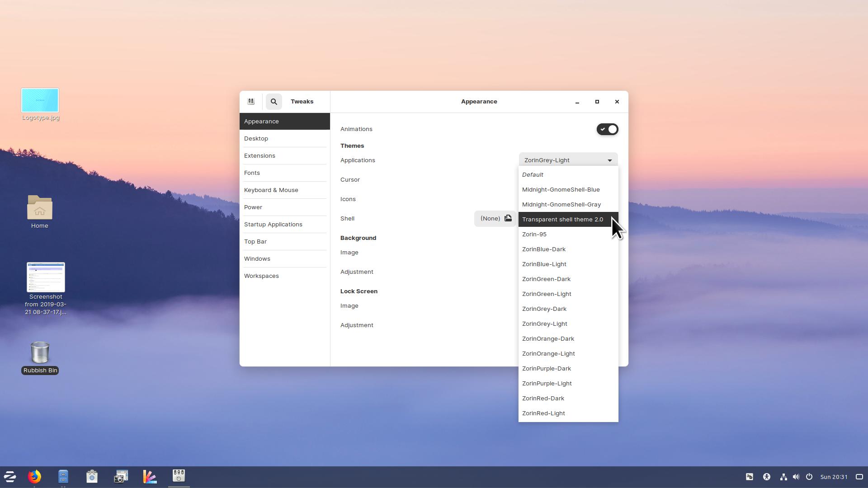
Task: Pick the ZorinRed-Light theme option
Action: (543, 413)
